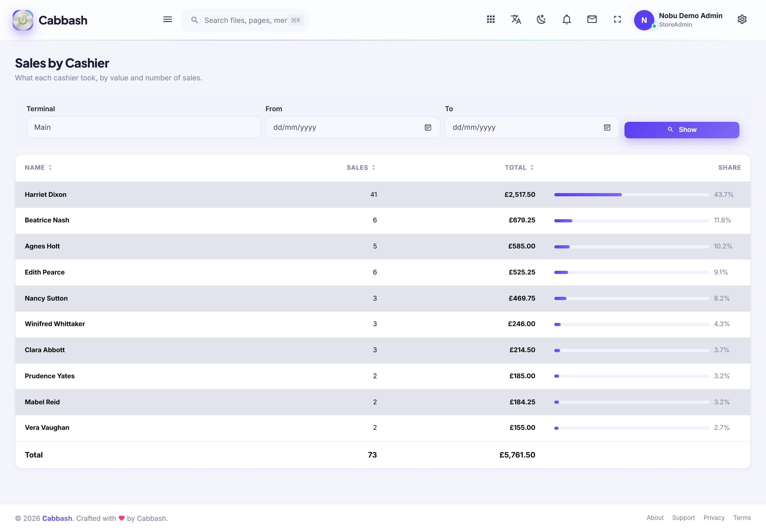The image size is (766, 532).
Task: Select the Harriet Dixon row name
Action: [x=46, y=194]
